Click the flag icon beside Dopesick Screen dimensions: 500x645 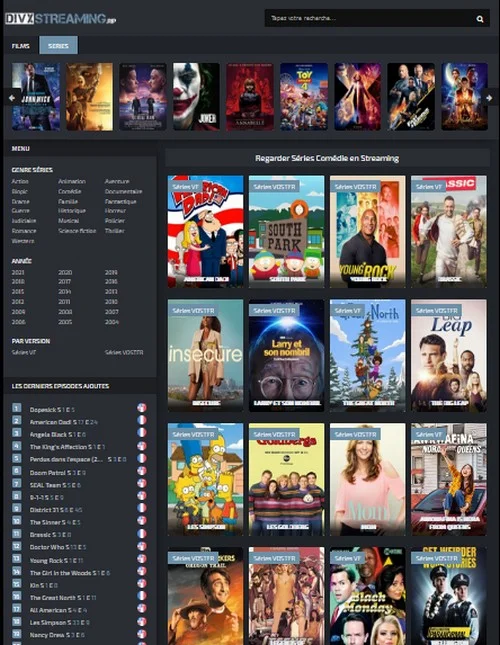coord(142,408)
